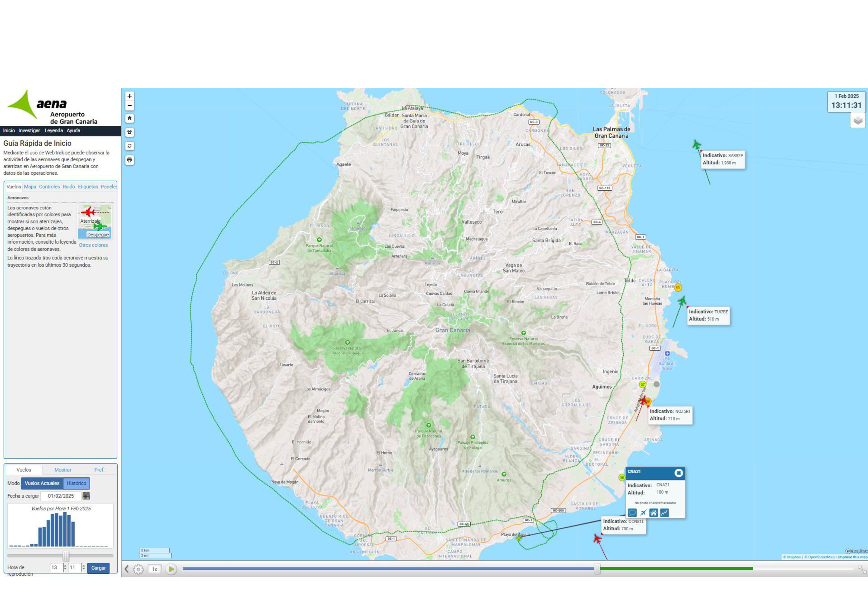Open calendar picker for Fecha a cargar
This screenshot has height=614, width=868.
tap(86, 496)
